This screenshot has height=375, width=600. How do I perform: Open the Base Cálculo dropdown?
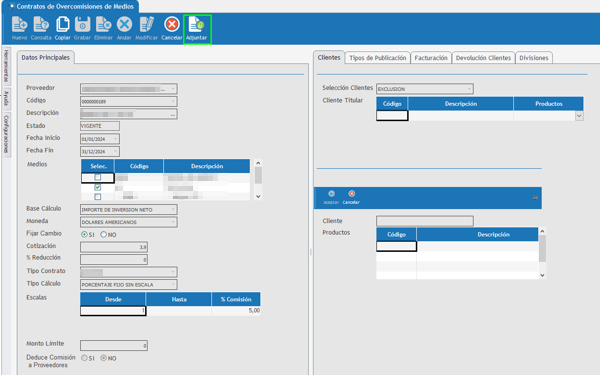(173, 209)
